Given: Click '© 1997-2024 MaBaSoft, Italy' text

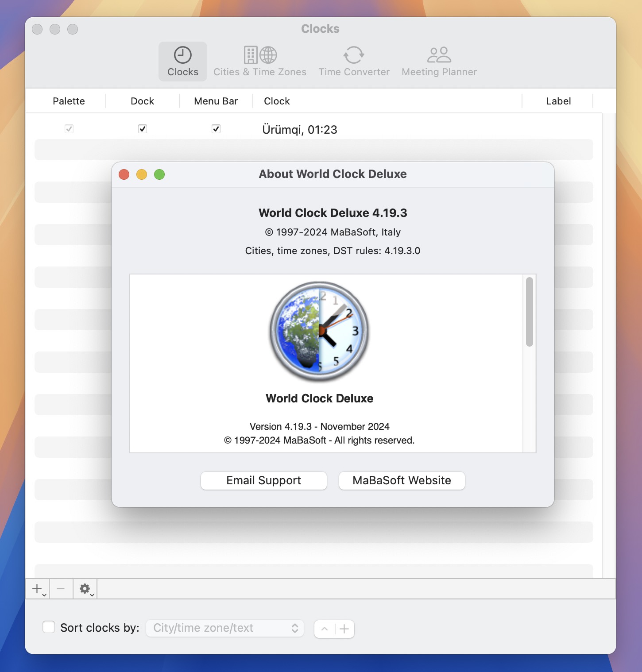Looking at the screenshot, I should click(333, 232).
